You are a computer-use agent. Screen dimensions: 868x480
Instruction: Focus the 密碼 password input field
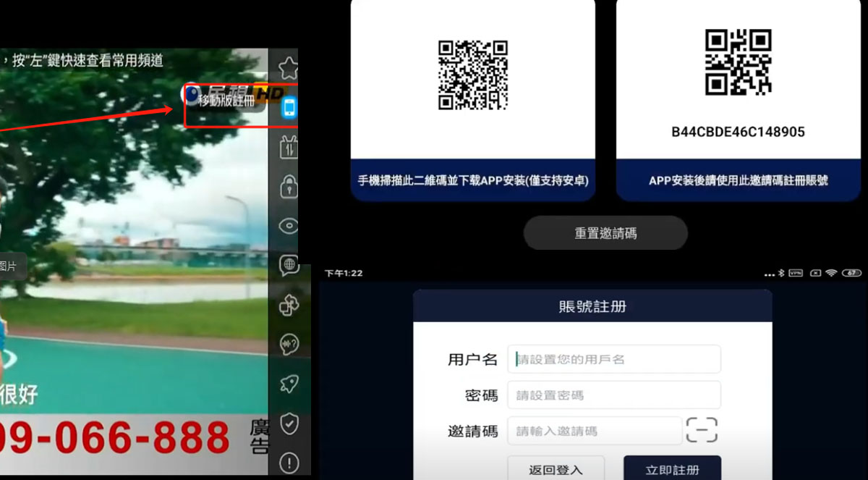click(614, 395)
